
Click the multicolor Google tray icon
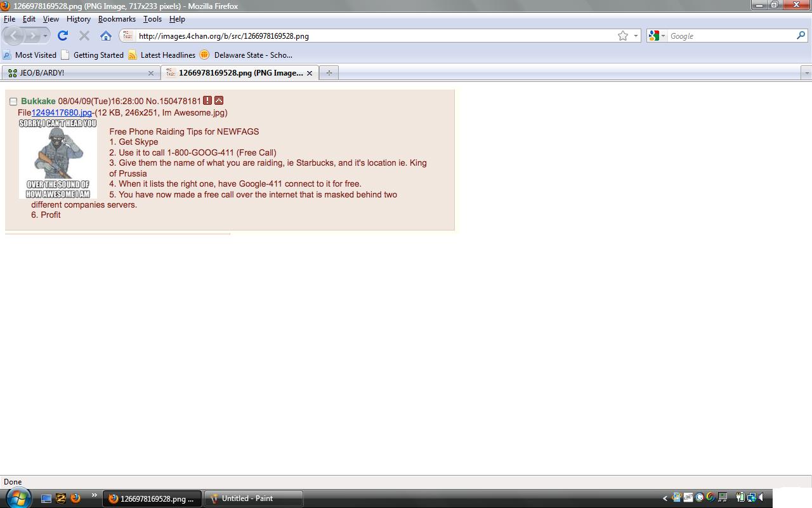click(x=710, y=497)
